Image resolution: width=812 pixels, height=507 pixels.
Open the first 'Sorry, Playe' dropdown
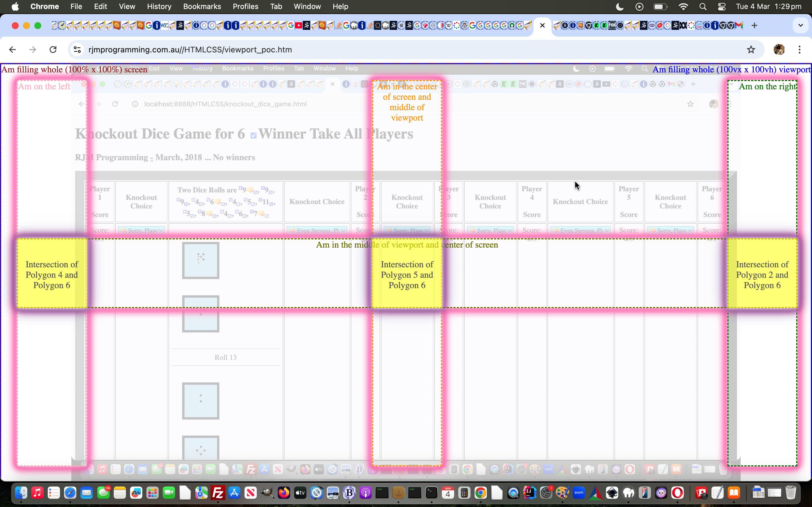141,230
